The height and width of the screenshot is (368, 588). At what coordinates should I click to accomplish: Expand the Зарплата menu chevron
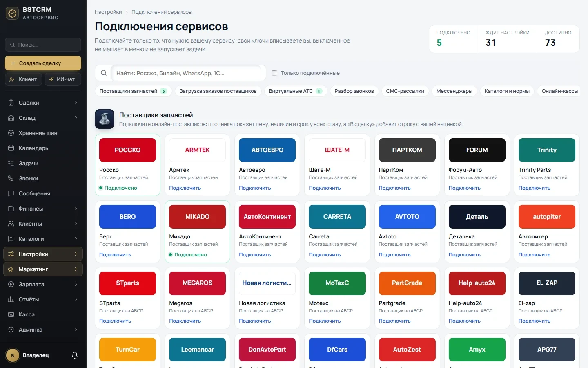(x=76, y=284)
